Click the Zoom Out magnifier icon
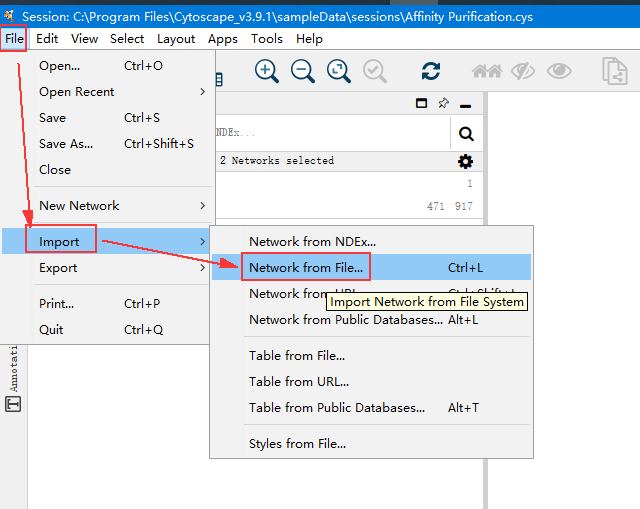The height and width of the screenshot is (509, 640). (303, 70)
